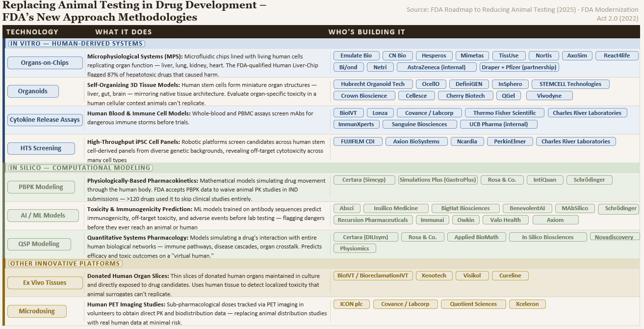644x329 pixels.
Task: Click the ImmunXperts company tag
Action: (x=356, y=124)
